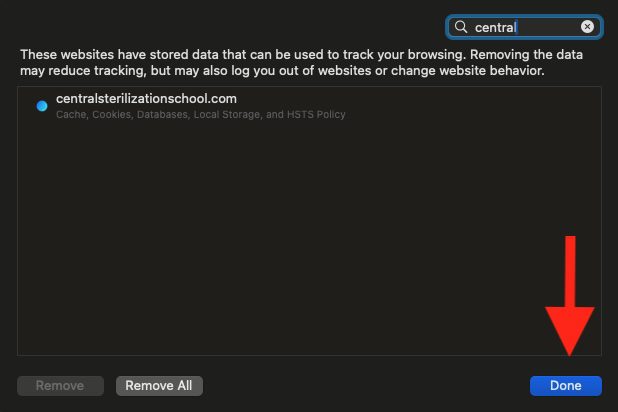Click the grayed-out Remove button

60,386
